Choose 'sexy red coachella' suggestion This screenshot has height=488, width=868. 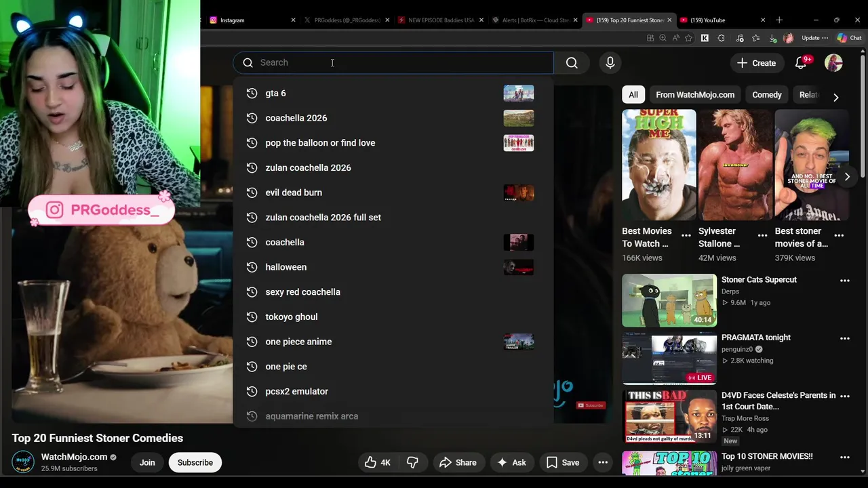coord(393,292)
